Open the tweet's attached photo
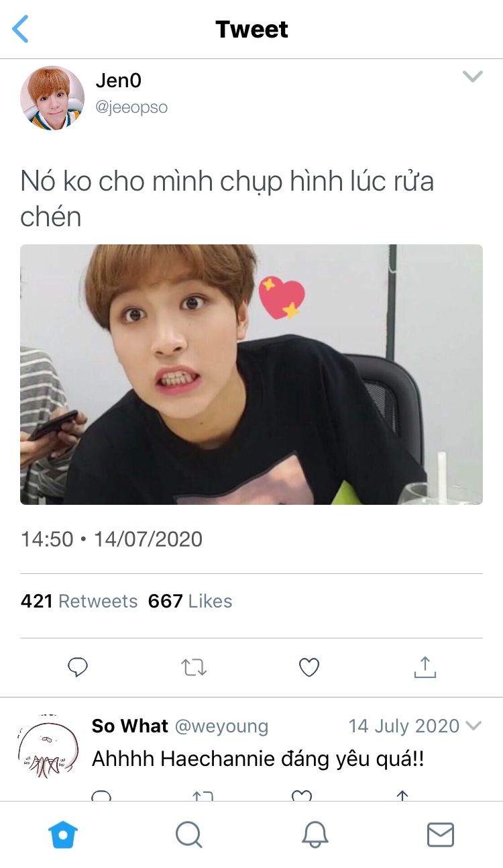The image size is (503, 868). [251, 374]
